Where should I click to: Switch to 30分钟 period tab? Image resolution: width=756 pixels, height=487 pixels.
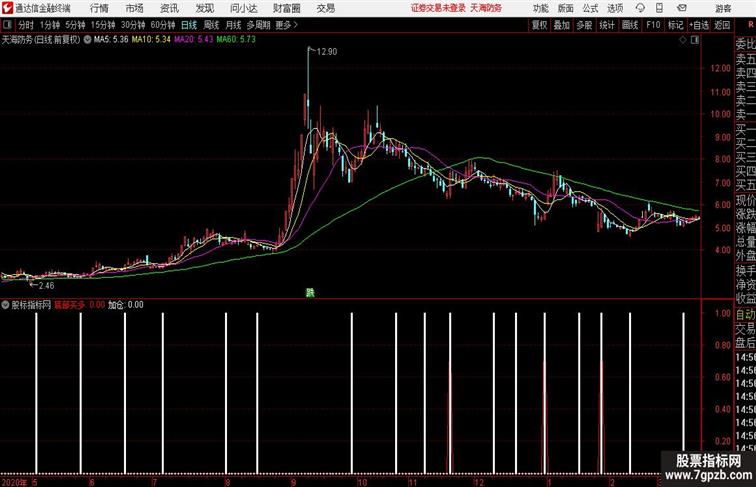point(133,25)
